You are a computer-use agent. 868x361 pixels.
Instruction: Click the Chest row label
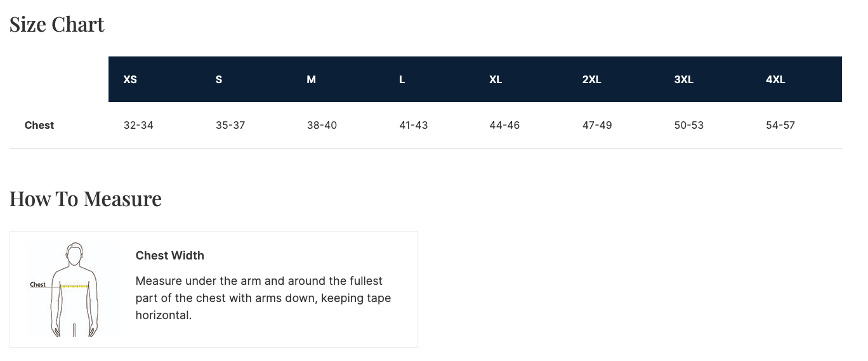click(x=39, y=126)
